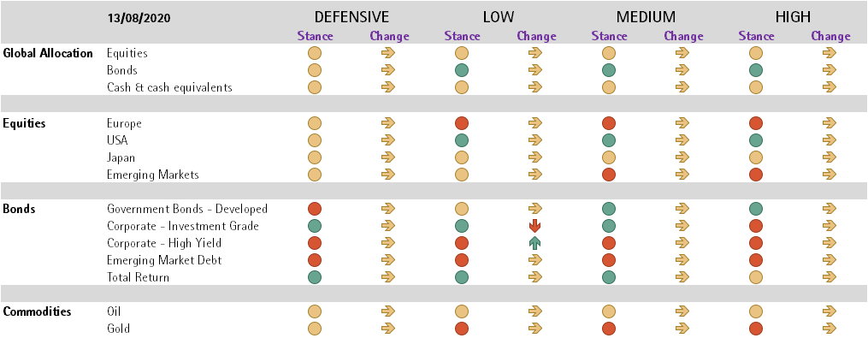Click the Global Allocation section heading
Screen dimensions: 868x338
tap(48, 54)
